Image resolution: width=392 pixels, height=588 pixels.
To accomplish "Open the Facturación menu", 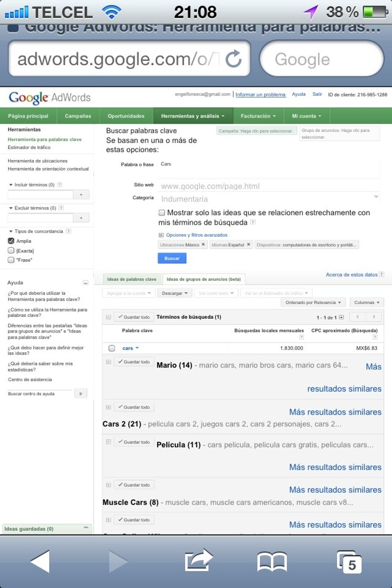I will pos(258,116).
